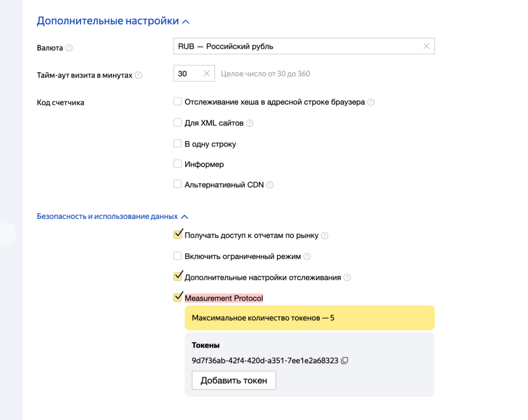Show help for Включить ограниченный режим
528x420 pixels.
307,256
